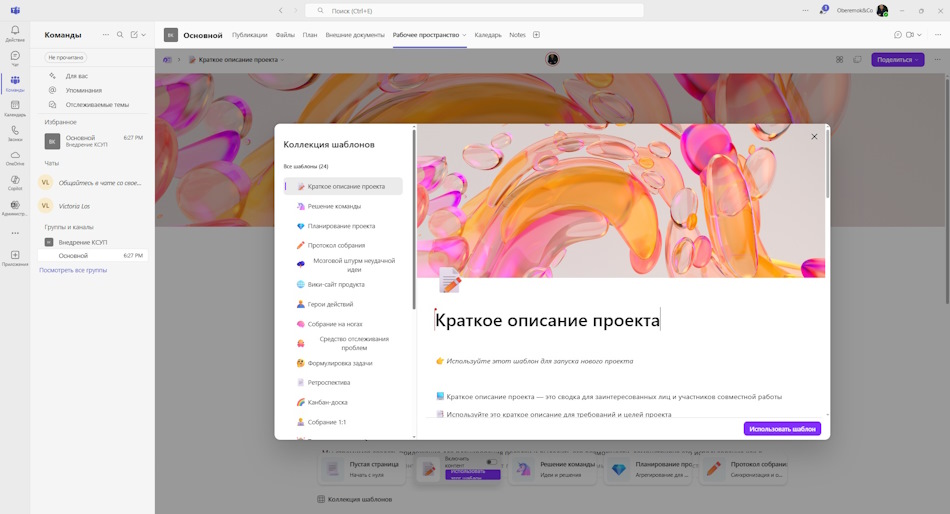Image resolution: width=950 pixels, height=514 pixels.
Task: Open the Apps (Приложения) plus icon
Action: pos(15,255)
